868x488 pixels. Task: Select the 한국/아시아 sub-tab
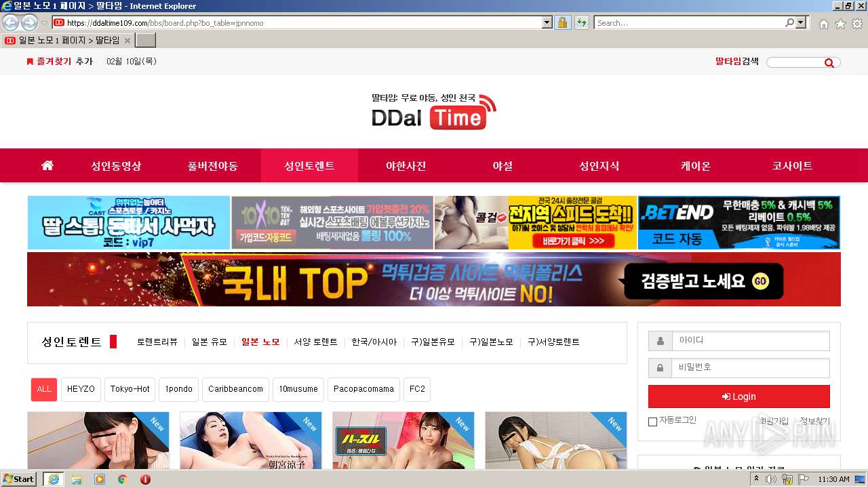[374, 342]
